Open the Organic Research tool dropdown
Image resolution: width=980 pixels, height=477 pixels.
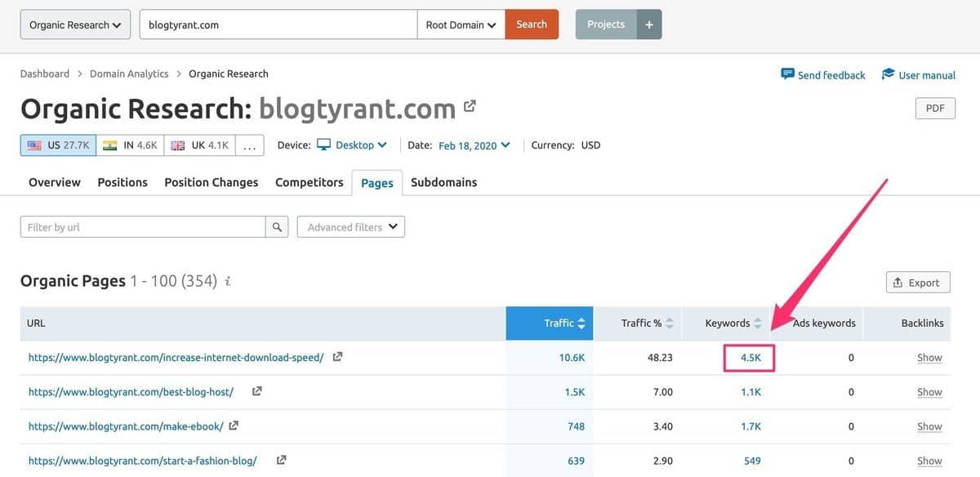point(75,25)
